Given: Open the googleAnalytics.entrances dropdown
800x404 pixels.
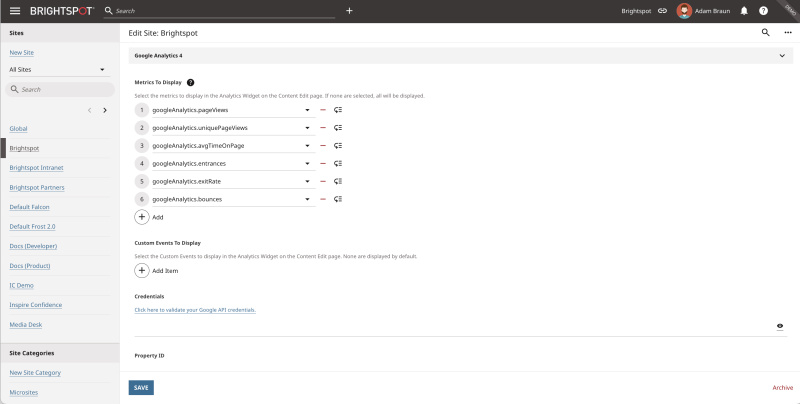Looking at the screenshot, I should click(233, 163).
